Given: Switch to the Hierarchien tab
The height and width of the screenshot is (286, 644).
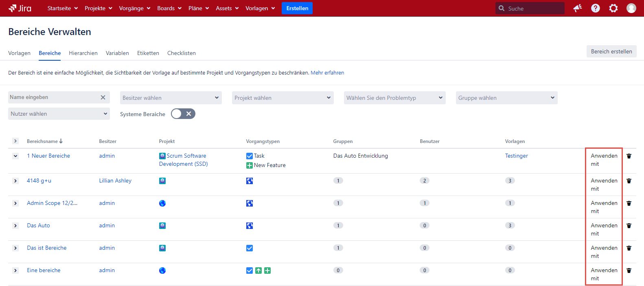Looking at the screenshot, I should (83, 53).
